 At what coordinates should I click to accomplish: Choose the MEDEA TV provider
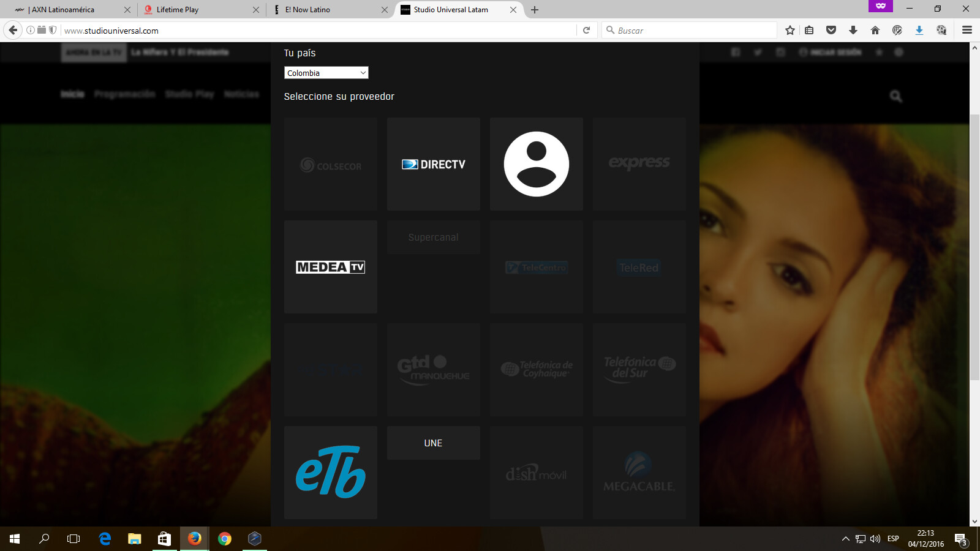click(x=331, y=267)
